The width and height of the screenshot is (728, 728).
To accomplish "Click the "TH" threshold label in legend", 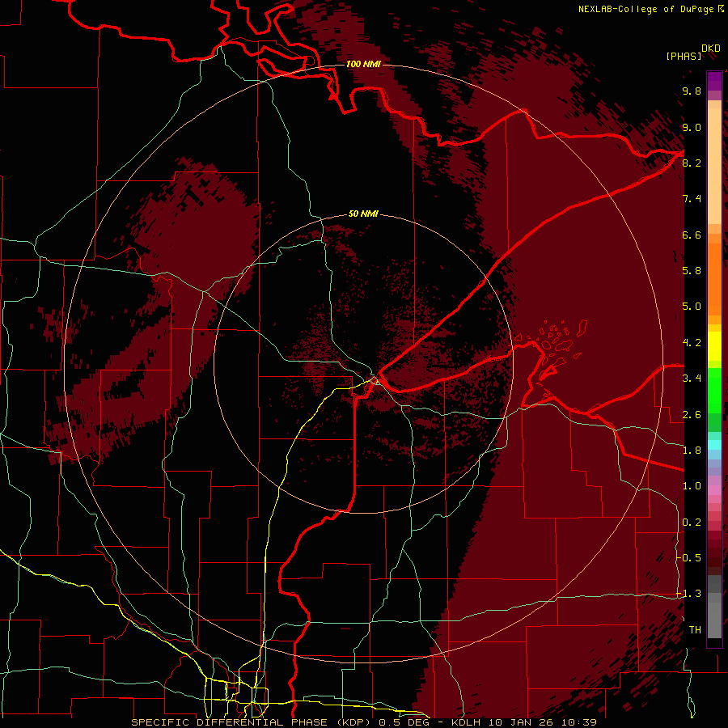I will click(695, 629).
